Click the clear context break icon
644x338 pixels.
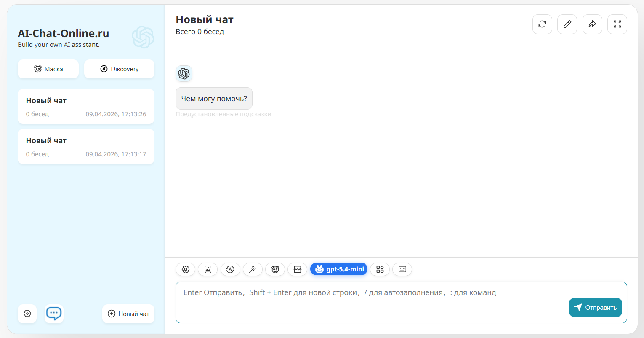coord(297,269)
